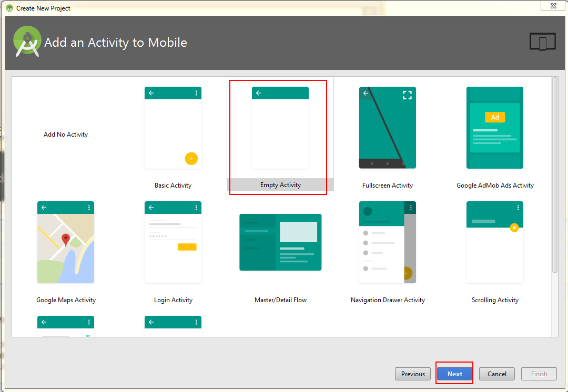Select the Basic Activity template thumbnail

click(173, 128)
